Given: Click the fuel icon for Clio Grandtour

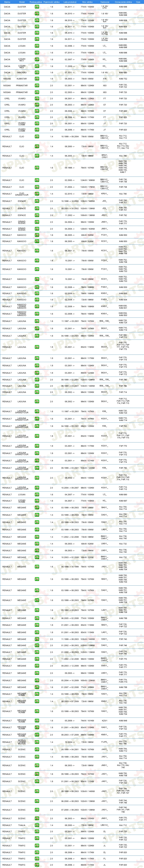Looking at the screenshot, I should click(x=37, y=194).
